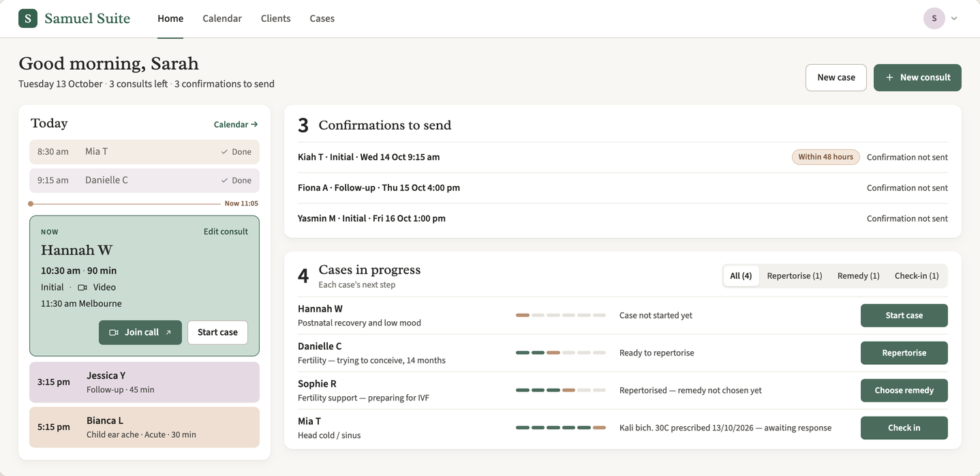The height and width of the screenshot is (476, 980).
Task: Open the Home tab
Action: click(x=170, y=18)
